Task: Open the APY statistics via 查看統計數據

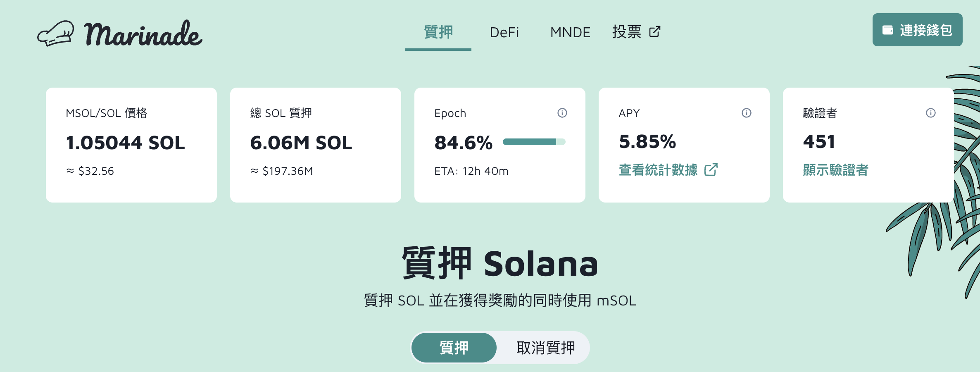Action: click(659, 169)
